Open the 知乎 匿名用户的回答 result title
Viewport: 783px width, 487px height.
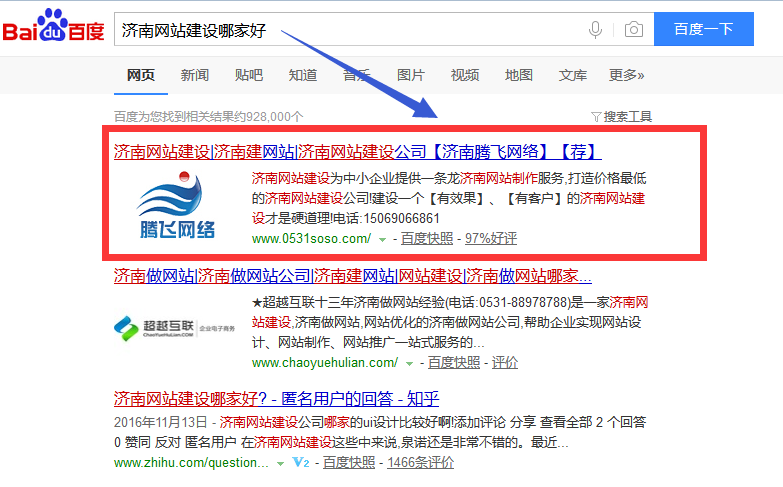click(276, 399)
